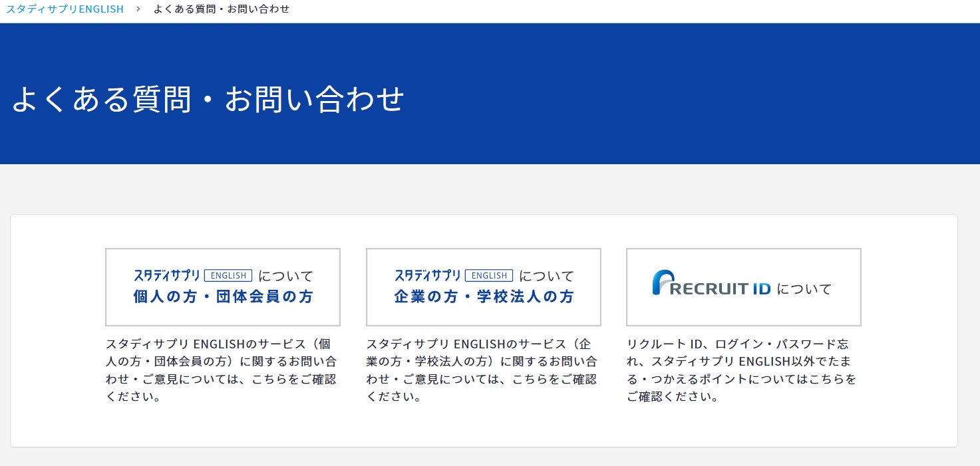Select breadcrumb text よくある質問・お問い合わせ
This screenshot has width=980, height=466.
click(x=222, y=9)
